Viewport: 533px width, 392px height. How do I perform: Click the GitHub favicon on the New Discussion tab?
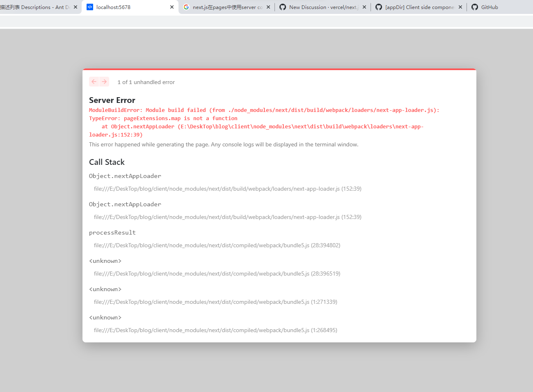coord(282,7)
